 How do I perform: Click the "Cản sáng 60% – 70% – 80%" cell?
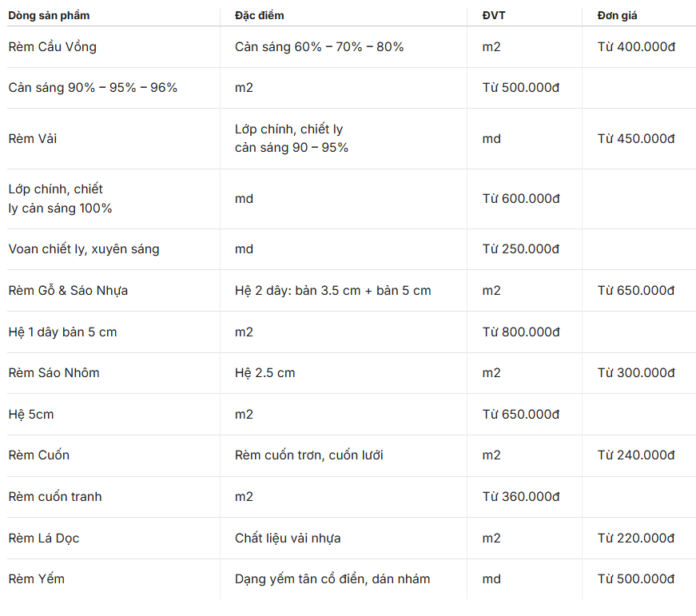tap(319, 47)
